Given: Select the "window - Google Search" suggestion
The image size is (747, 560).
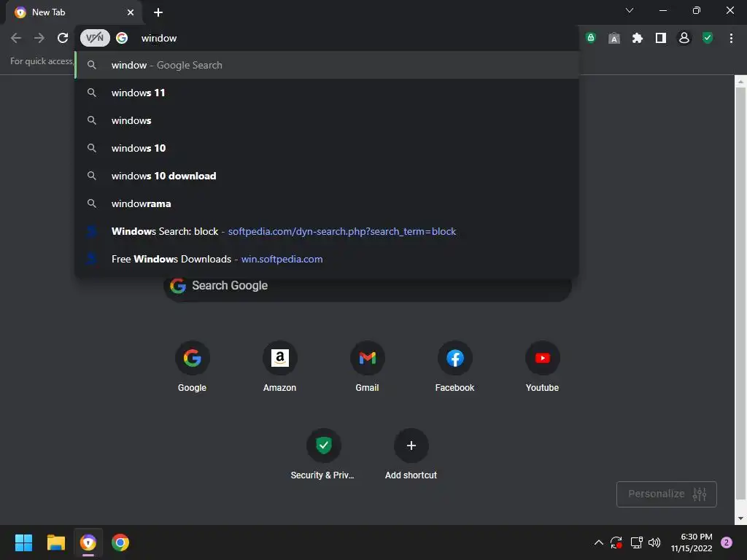Looking at the screenshot, I should tap(327, 65).
